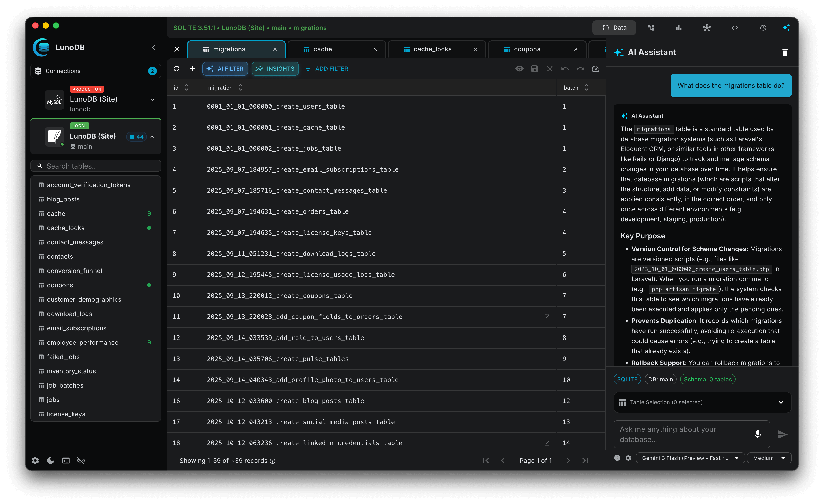The width and height of the screenshot is (824, 504).
Task: Open the query history panel
Action: [763, 27]
